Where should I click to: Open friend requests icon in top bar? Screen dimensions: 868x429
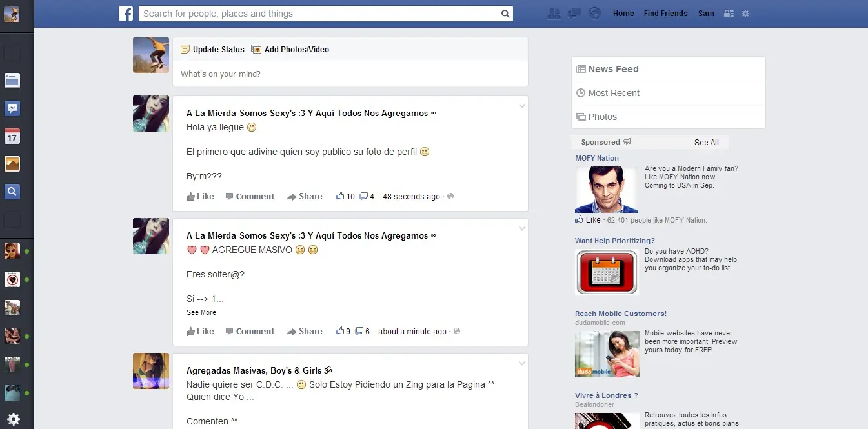(554, 13)
